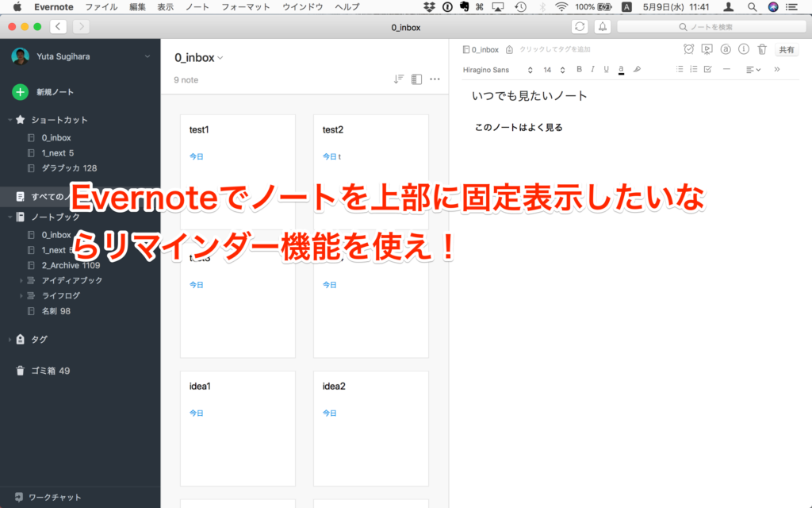The width and height of the screenshot is (812, 508).
Task: Underline the selected text
Action: (606, 70)
